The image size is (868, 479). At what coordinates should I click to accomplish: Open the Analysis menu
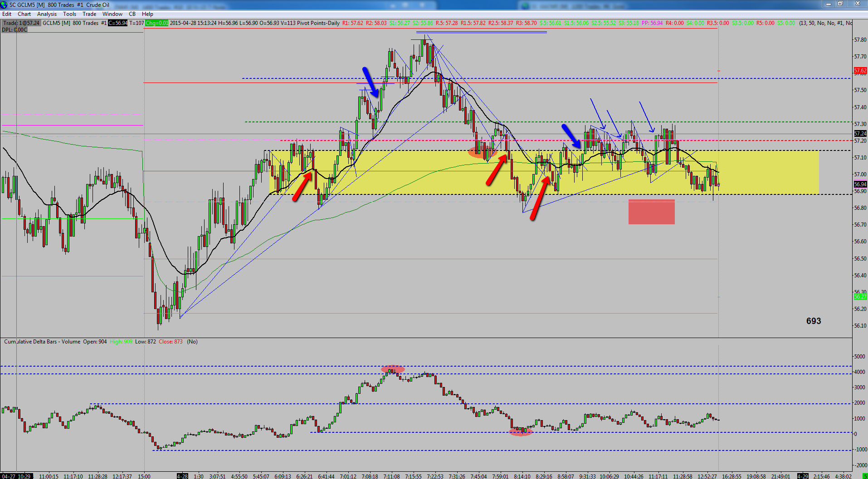point(47,14)
